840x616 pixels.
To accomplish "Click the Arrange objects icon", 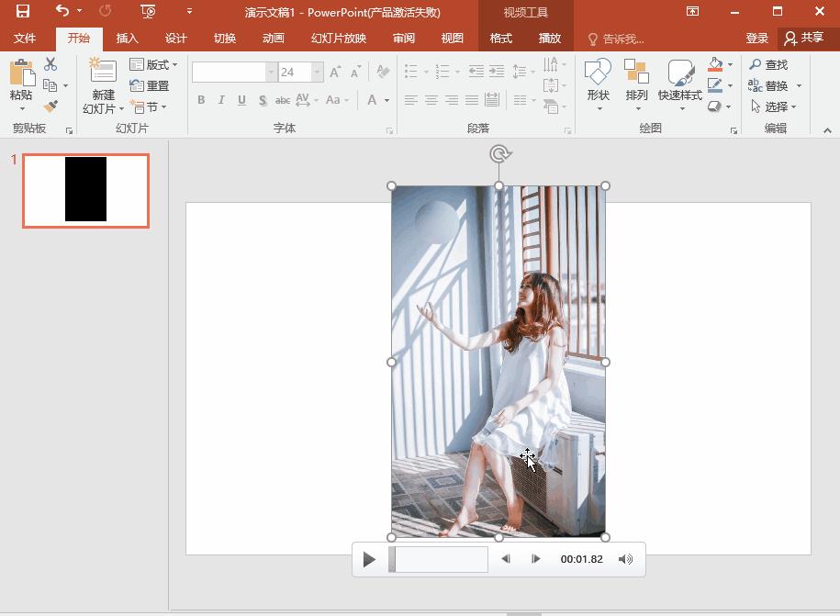I will (636, 73).
